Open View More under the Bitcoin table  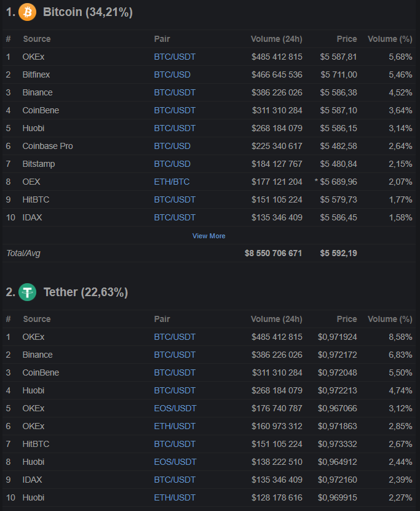208,236
